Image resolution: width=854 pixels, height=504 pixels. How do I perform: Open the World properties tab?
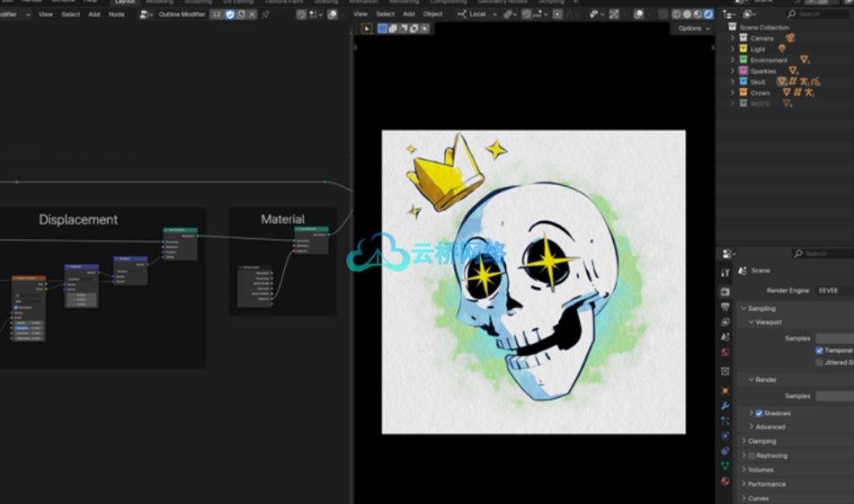[x=725, y=352]
